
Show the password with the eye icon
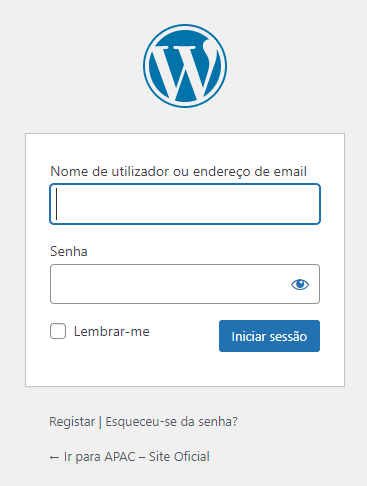click(x=300, y=284)
